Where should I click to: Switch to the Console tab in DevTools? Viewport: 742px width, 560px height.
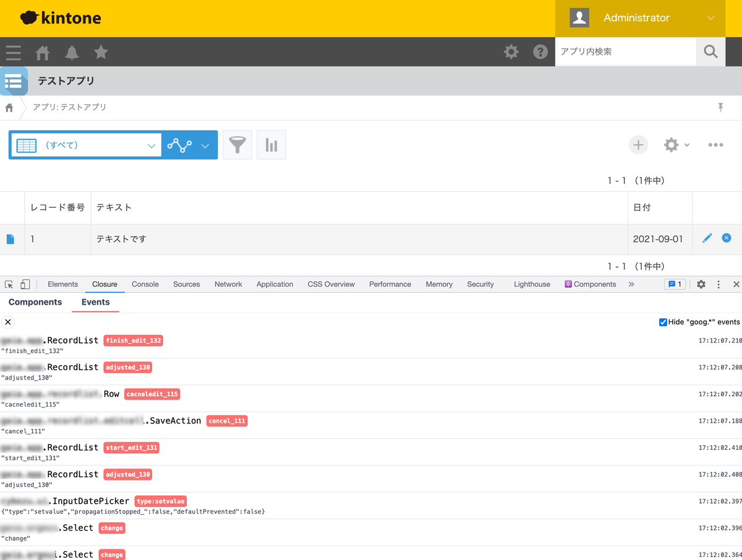click(145, 284)
